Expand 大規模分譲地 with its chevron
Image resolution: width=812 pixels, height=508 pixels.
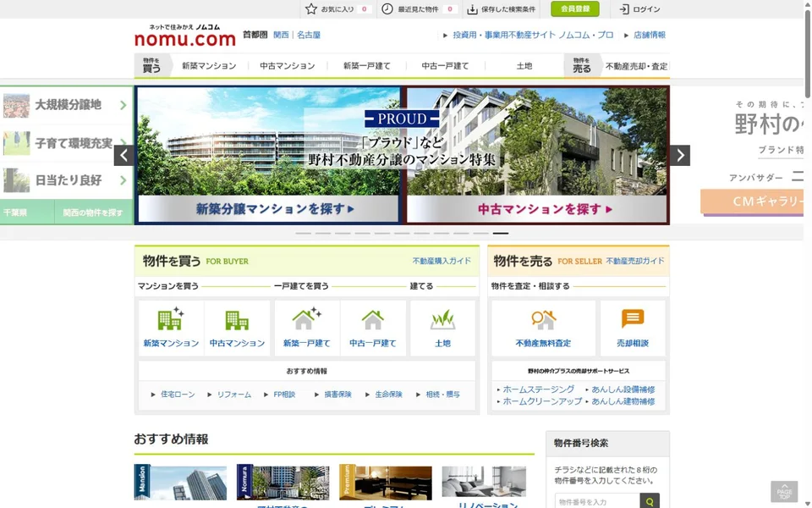tap(123, 105)
